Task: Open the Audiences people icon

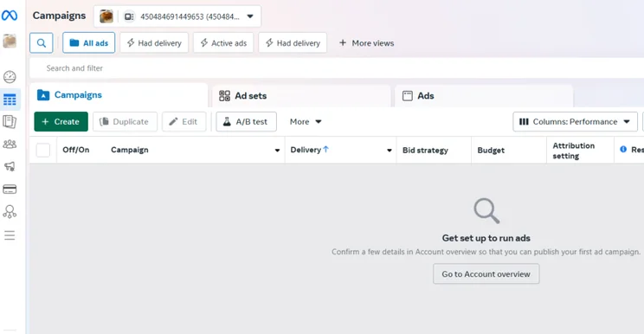Action: coord(10,144)
